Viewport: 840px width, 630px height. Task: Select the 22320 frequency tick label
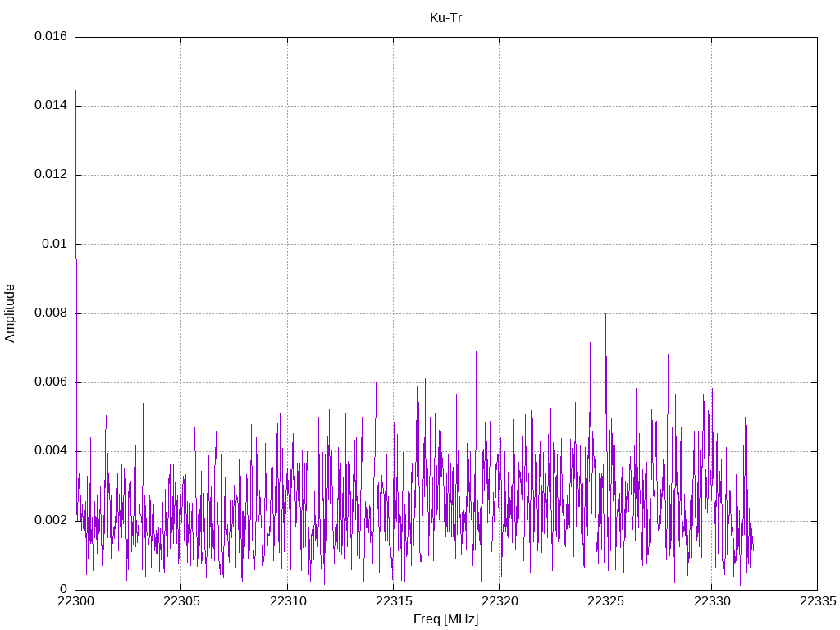pyautogui.click(x=499, y=603)
